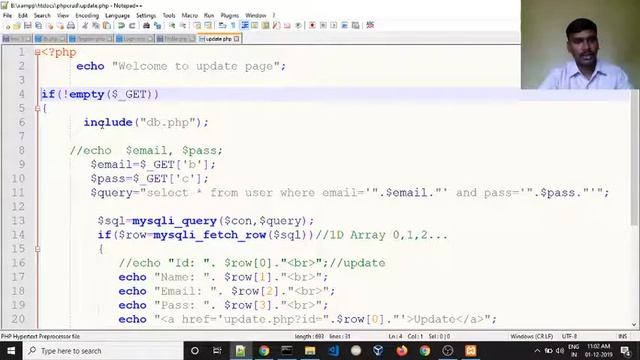Collapse the fold marker on line 15
The height and width of the screenshot is (360, 640).
(x=37, y=249)
